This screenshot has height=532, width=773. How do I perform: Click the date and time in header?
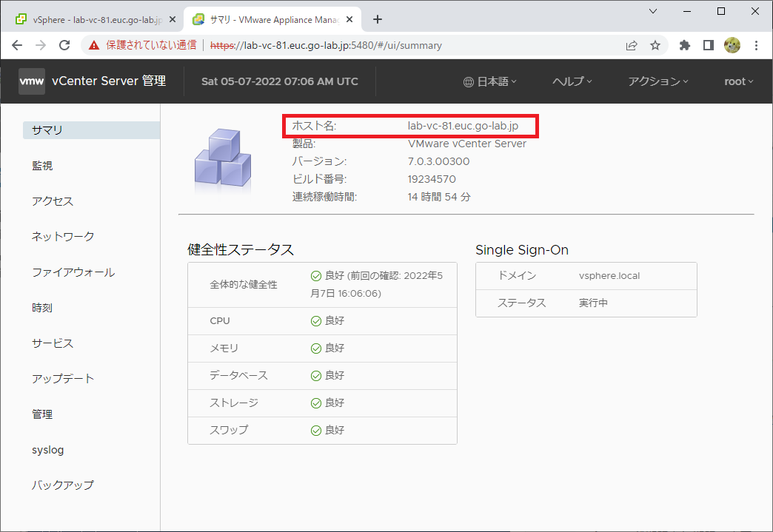click(x=280, y=82)
